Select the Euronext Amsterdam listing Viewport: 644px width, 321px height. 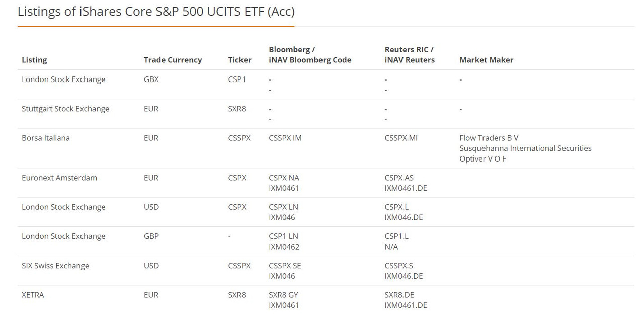[x=59, y=178]
